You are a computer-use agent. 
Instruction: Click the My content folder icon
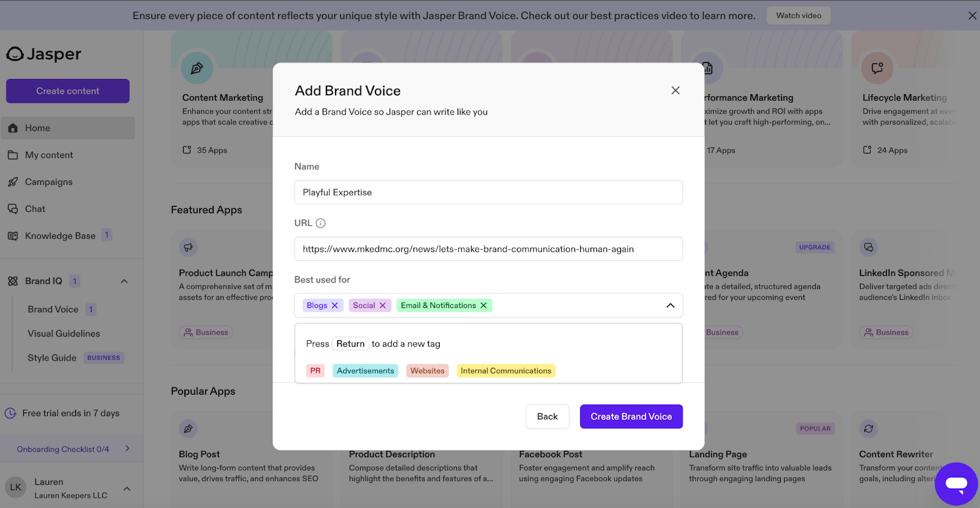coord(13,155)
